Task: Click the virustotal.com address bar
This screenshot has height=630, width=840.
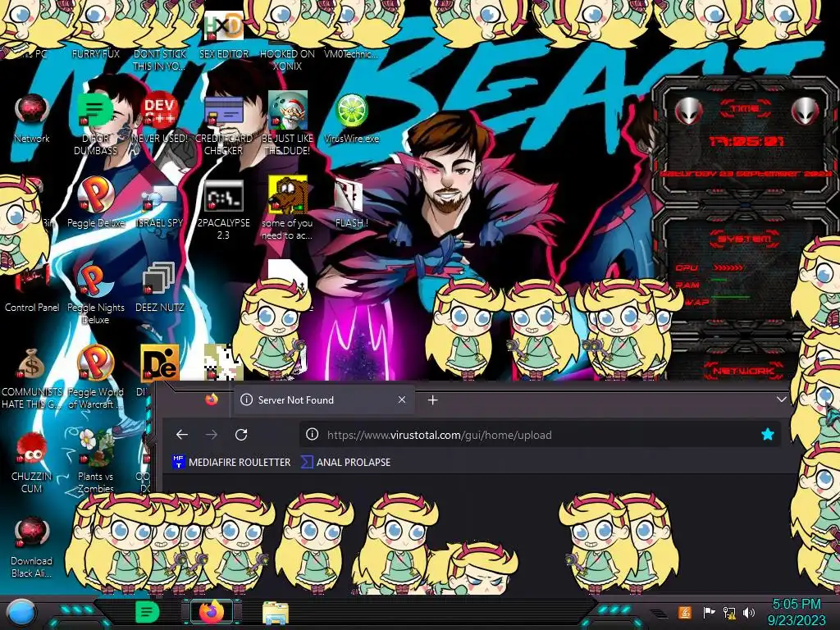Action: point(540,435)
